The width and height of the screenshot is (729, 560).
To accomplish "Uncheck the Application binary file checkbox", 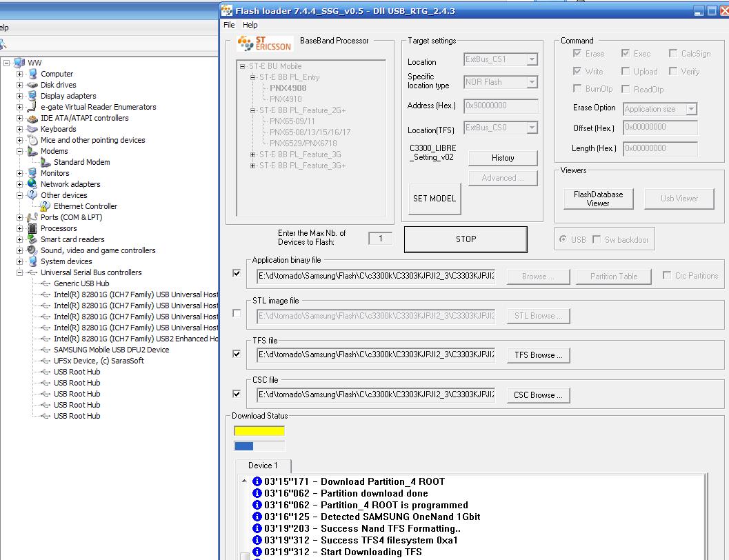I will pos(237,273).
